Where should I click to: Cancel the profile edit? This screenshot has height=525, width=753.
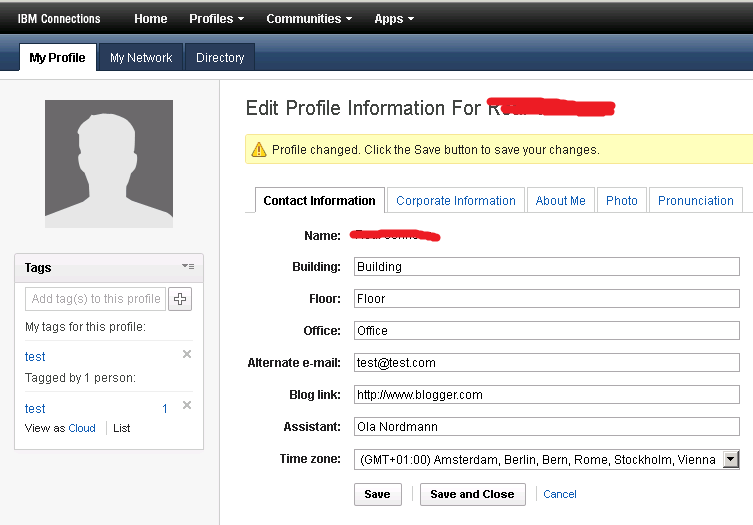(559, 494)
